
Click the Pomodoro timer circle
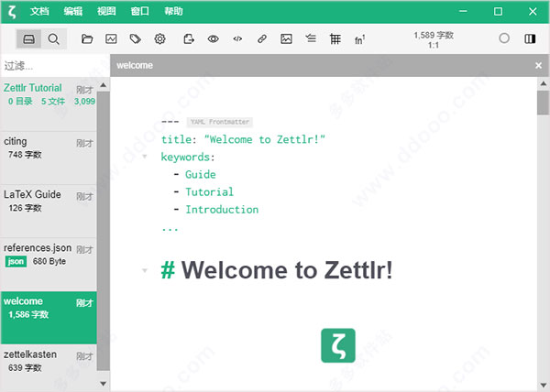point(504,38)
